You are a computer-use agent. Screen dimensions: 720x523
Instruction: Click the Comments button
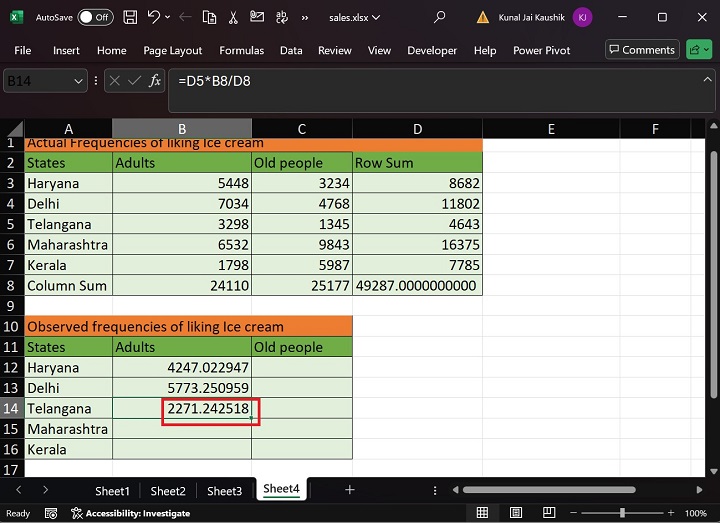click(x=640, y=50)
